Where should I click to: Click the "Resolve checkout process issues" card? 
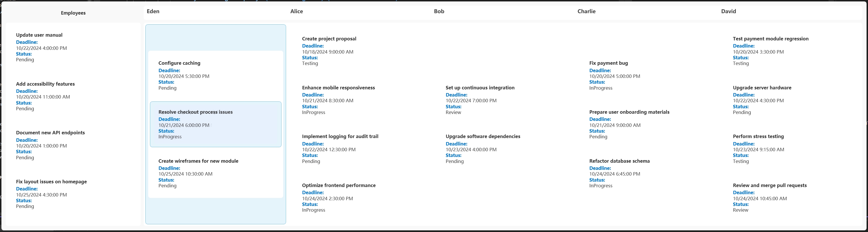[x=215, y=124]
